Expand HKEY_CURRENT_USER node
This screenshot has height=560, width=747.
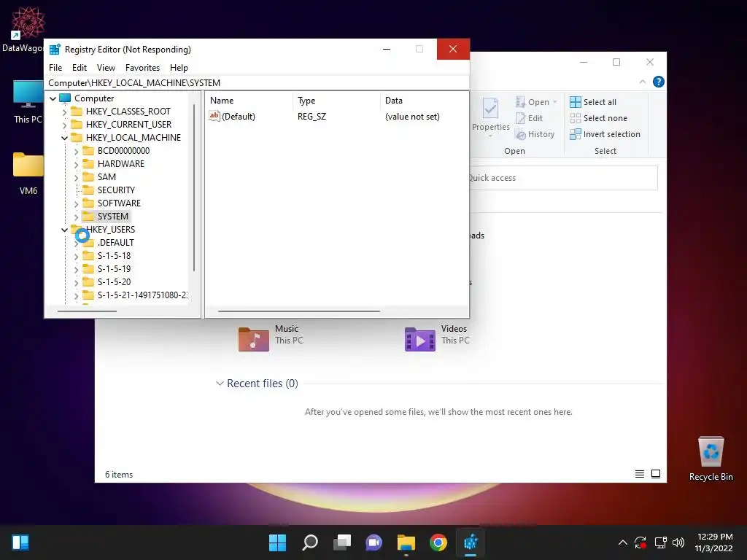pos(65,125)
